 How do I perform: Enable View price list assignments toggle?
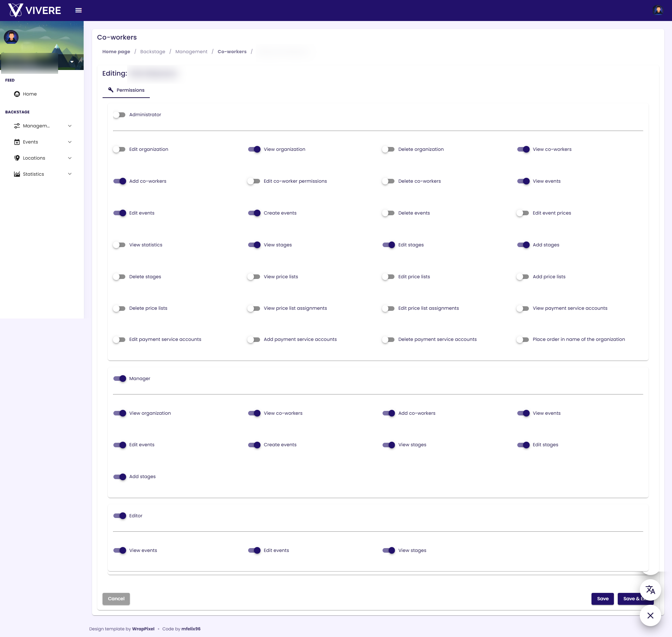[x=254, y=308]
